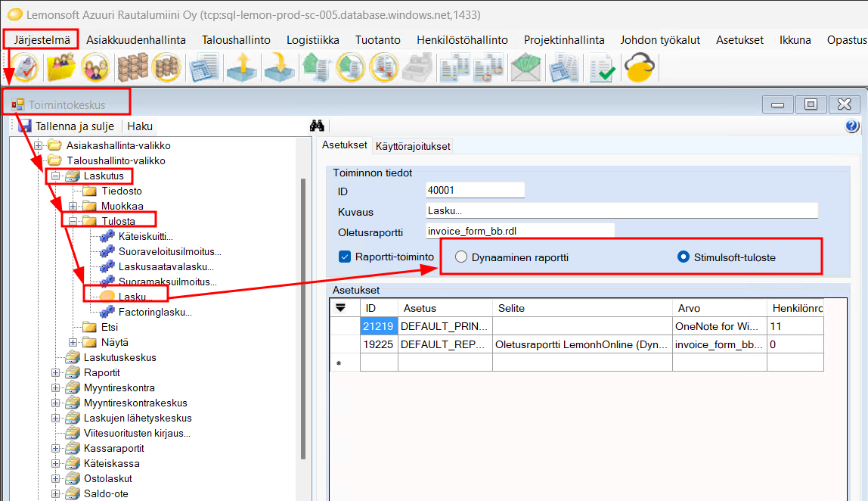Switch to the Käyttörajoitukset tab
Viewport: 868px width, 501px height.
coord(413,145)
